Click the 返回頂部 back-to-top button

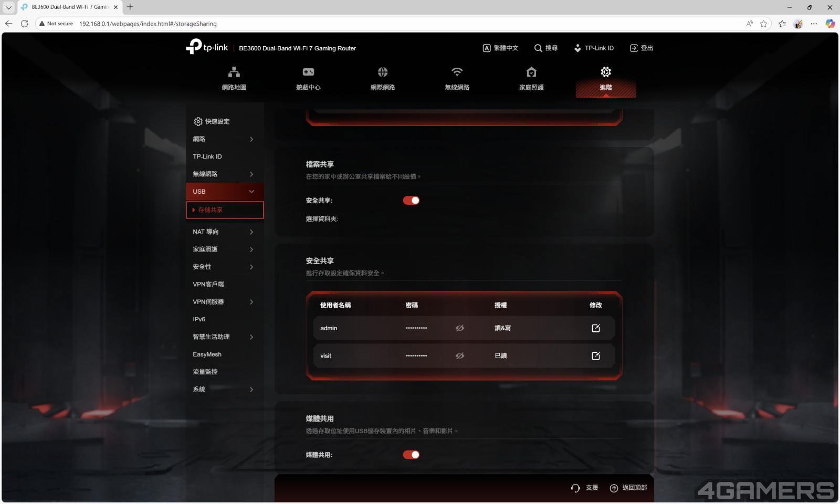(628, 488)
